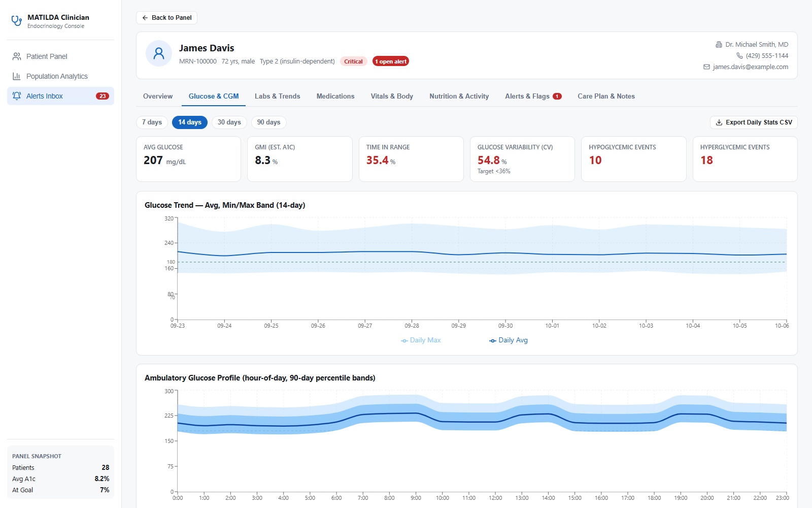Select the 30 days range
Screen dimensions: 812x508
tap(229, 122)
